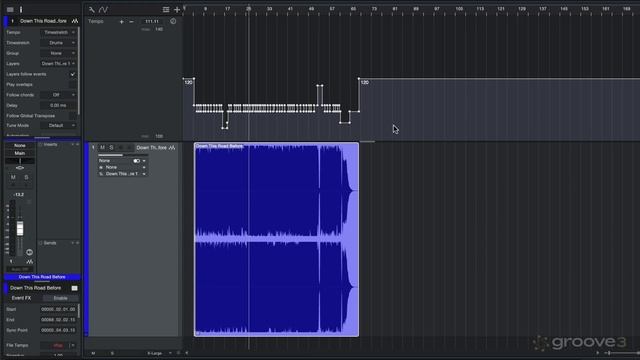Image resolution: width=640 pixels, height=360 pixels.
Task: Select the channel input None field
Action: pyautogui.click(x=20, y=146)
